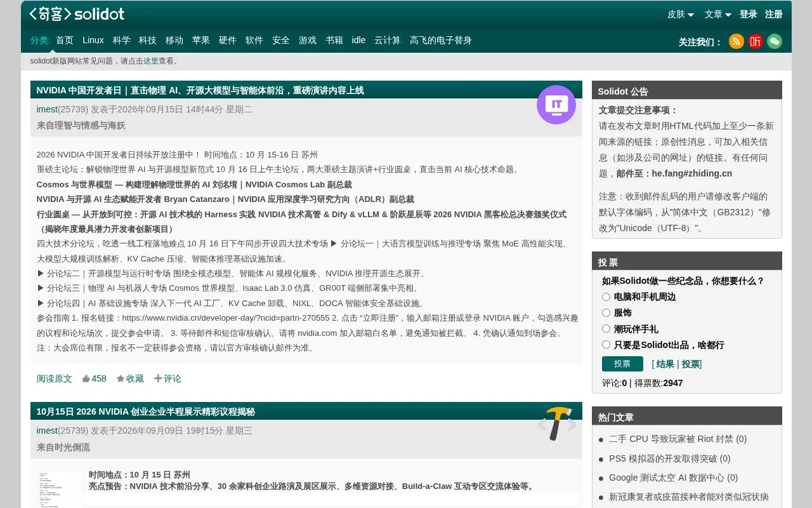Click the Solidot site logo

point(77,14)
